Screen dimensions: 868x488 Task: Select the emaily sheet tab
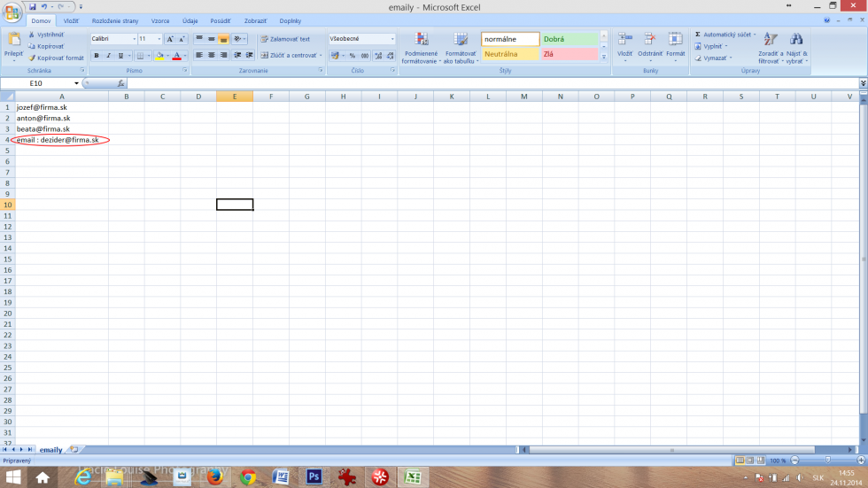tap(51, 450)
